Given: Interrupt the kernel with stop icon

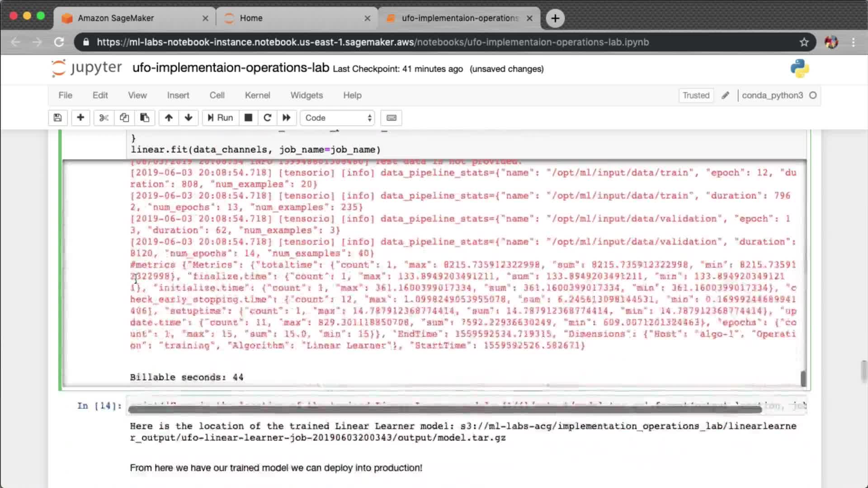Looking at the screenshot, I should [x=248, y=118].
